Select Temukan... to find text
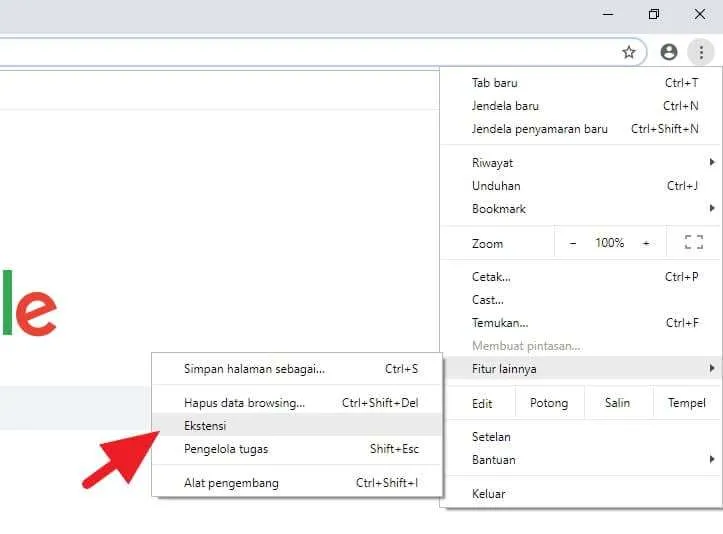723x534 pixels. tap(581, 323)
